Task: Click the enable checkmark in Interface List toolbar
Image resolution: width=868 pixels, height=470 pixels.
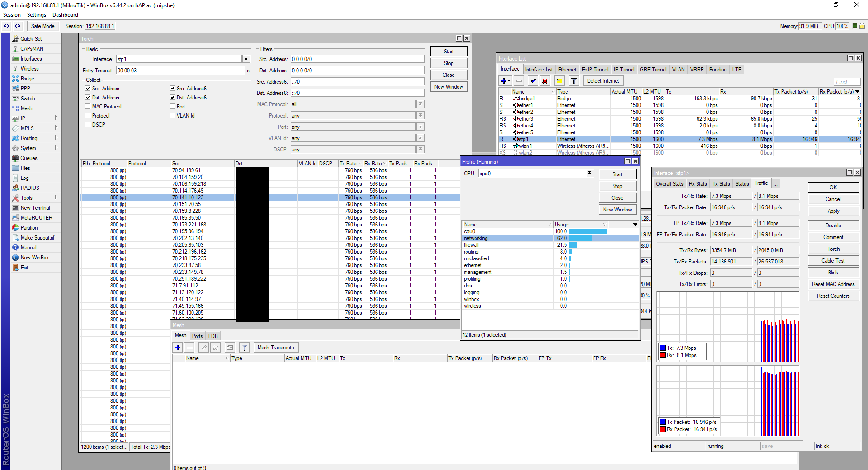Action: coord(533,81)
